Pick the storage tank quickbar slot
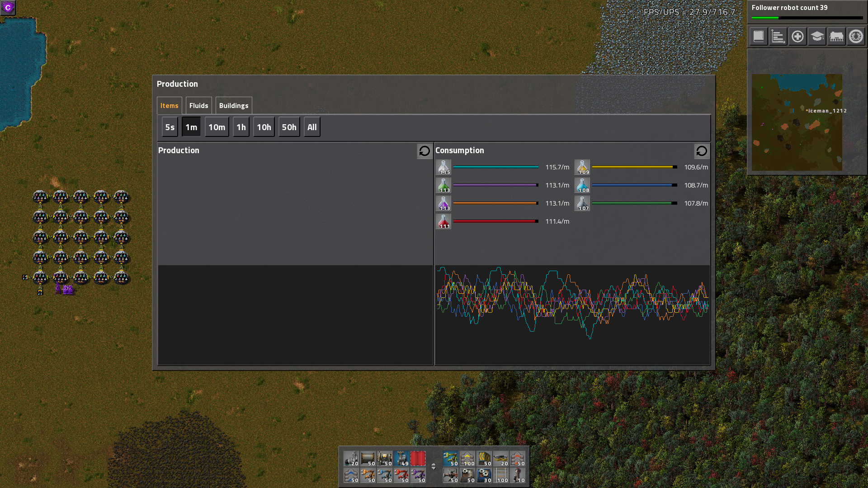The width and height of the screenshot is (868, 488). 368,459
